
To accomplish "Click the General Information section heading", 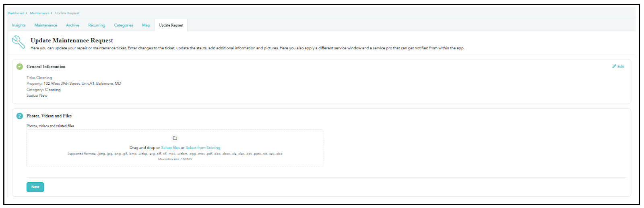I will pos(46,67).
